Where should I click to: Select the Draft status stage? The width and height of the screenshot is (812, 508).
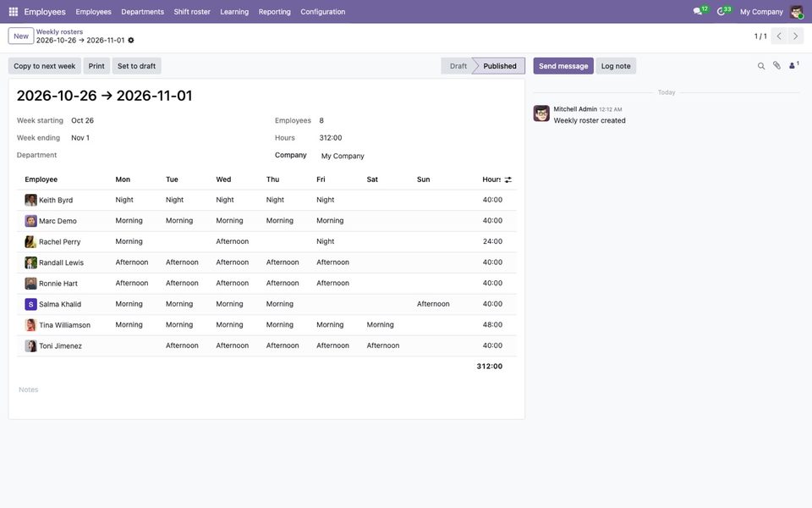click(458, 66)
